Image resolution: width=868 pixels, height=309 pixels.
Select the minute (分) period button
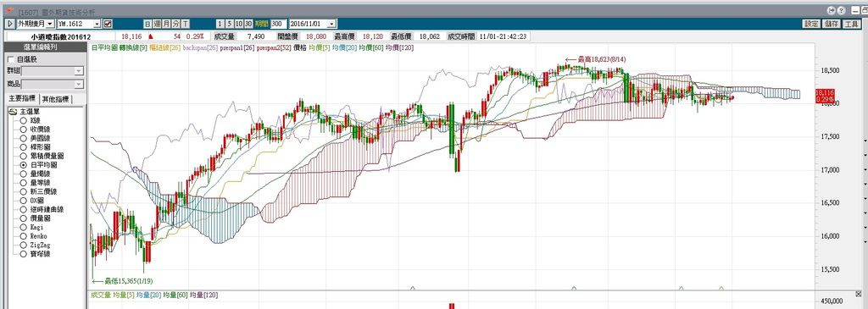176,24
